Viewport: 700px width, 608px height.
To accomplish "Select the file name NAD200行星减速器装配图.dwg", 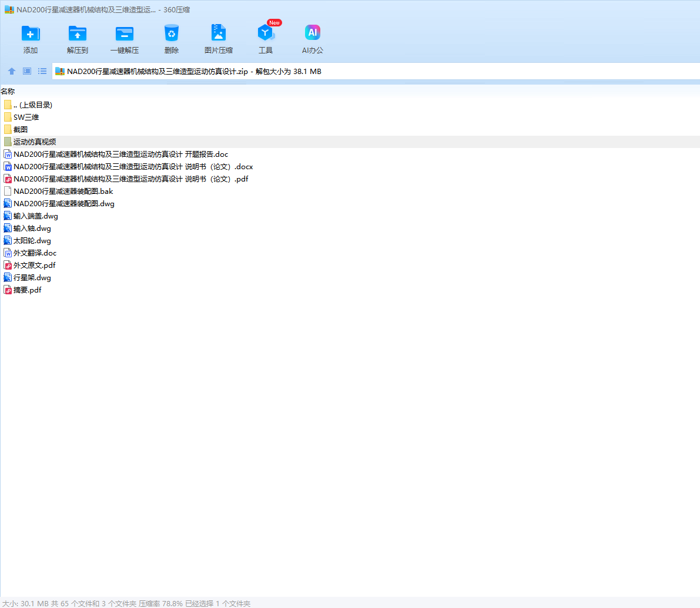I will pos(64,203).
